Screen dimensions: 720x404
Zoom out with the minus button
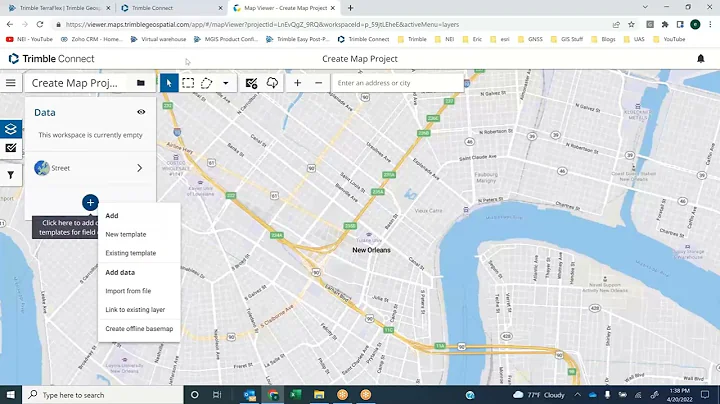point(318,83)
